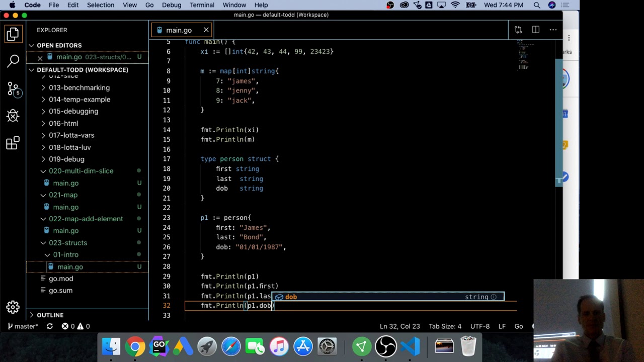Split the editor to the right

click(x=536, y=30)
